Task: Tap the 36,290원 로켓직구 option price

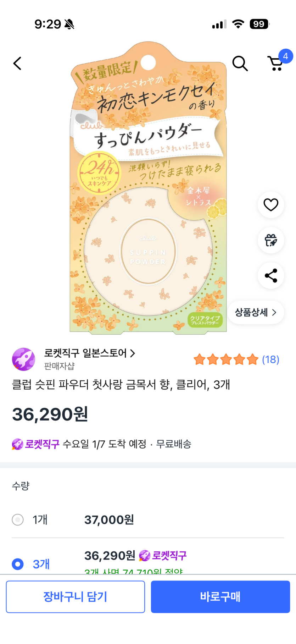Action: [x=135, y=555]
